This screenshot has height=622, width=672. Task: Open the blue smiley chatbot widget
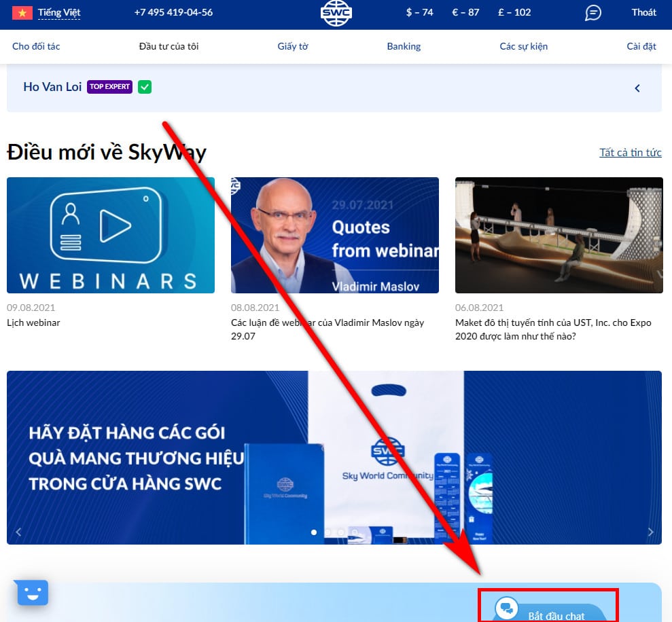pos(33,593)
